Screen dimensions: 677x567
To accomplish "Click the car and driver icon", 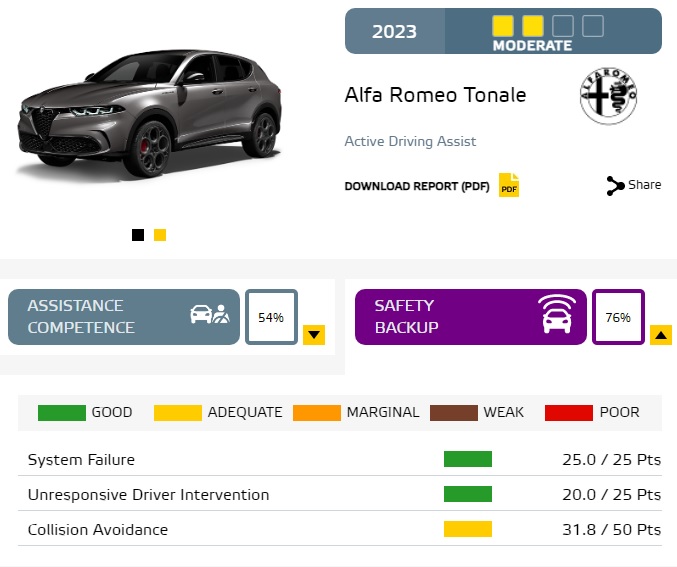I will pos(210,314).
